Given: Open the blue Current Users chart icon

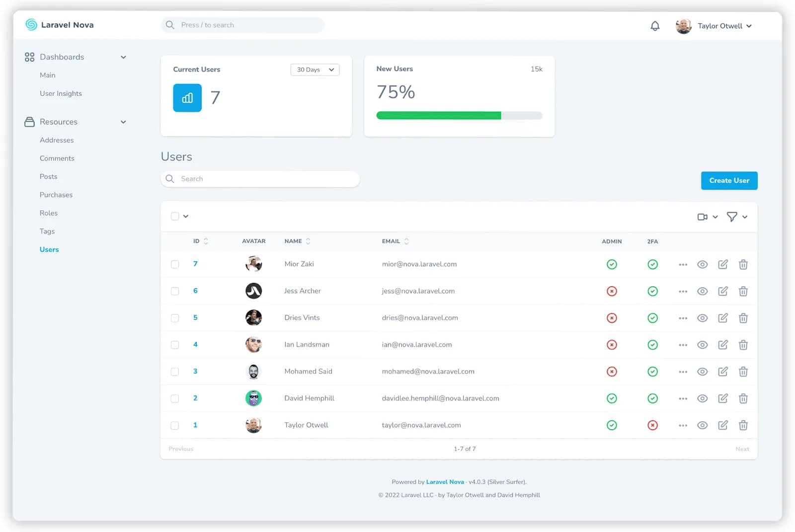Looking at the screenshot, I should (x=187, y=98).
